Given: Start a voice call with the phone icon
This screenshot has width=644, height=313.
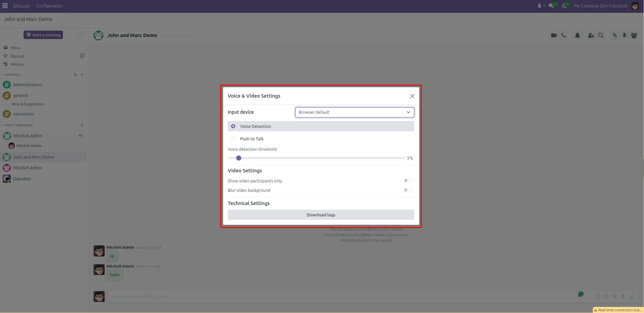Looking at the screenshot, I should pos(564,35).
